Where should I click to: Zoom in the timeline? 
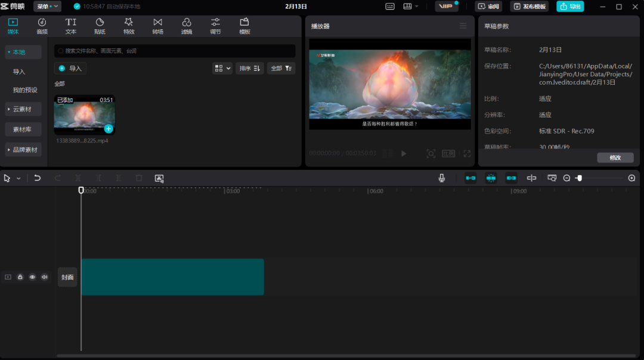(x=631, y=178)
